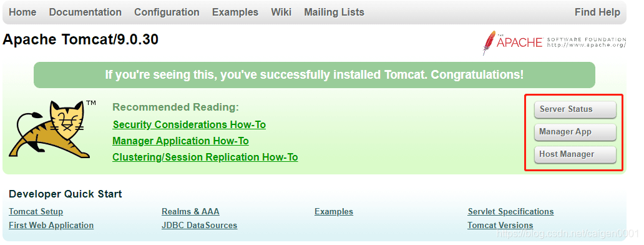Click Find Help at the top right
Screen dimensions: 644x245
597,12
